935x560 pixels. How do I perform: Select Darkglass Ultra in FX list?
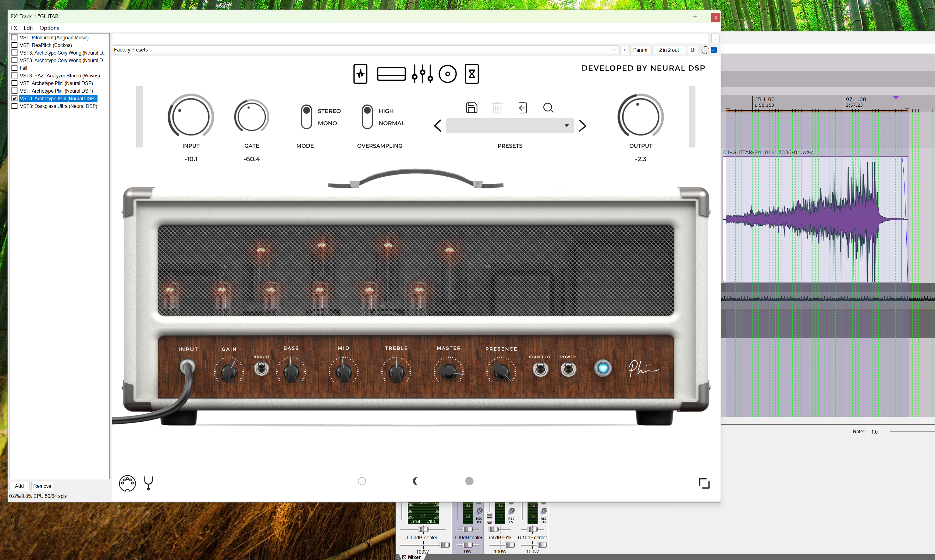pos(59,106)
